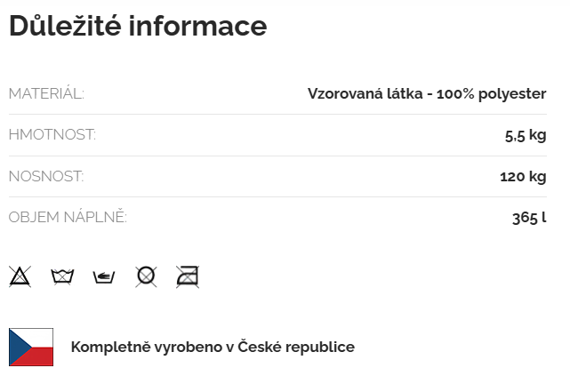Click the 'Vzorovaná látka - 100% polyester' value
The image size is (570, 392).
click(426, 93)
